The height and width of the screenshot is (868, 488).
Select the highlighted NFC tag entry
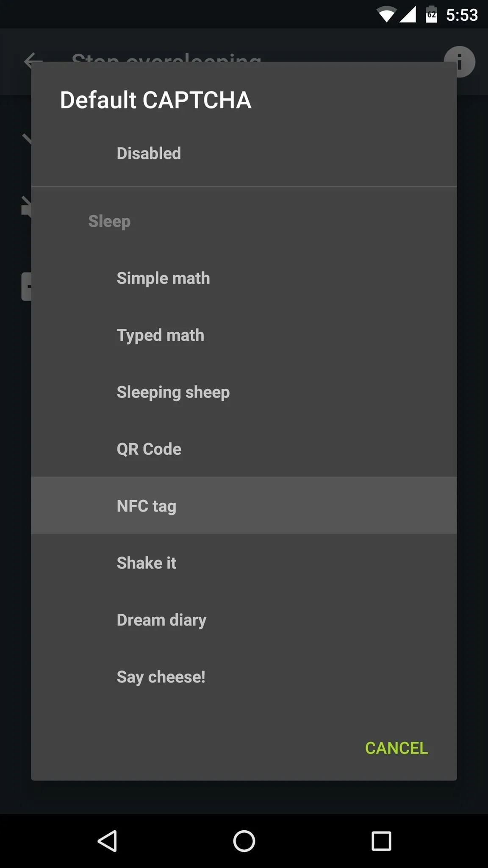(244, 506)
